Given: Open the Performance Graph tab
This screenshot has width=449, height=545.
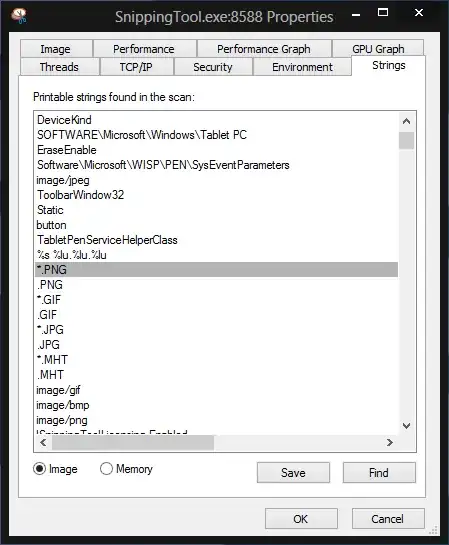Looking at the screenshot, I should point(264,49).
